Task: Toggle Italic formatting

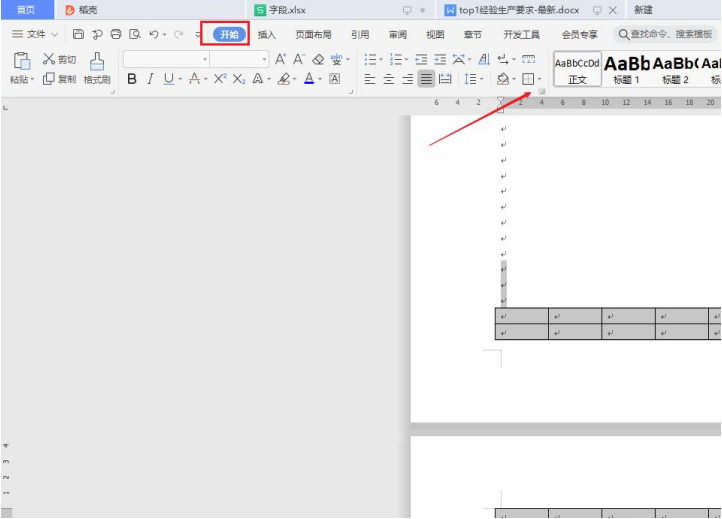Action: pos(149,79)
